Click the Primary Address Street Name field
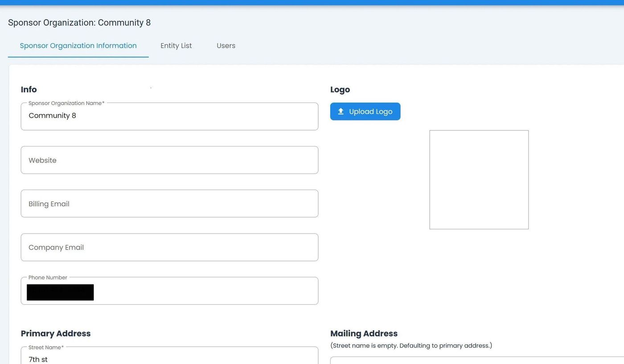This screenshot has height=364, width=624. point(169,358)
